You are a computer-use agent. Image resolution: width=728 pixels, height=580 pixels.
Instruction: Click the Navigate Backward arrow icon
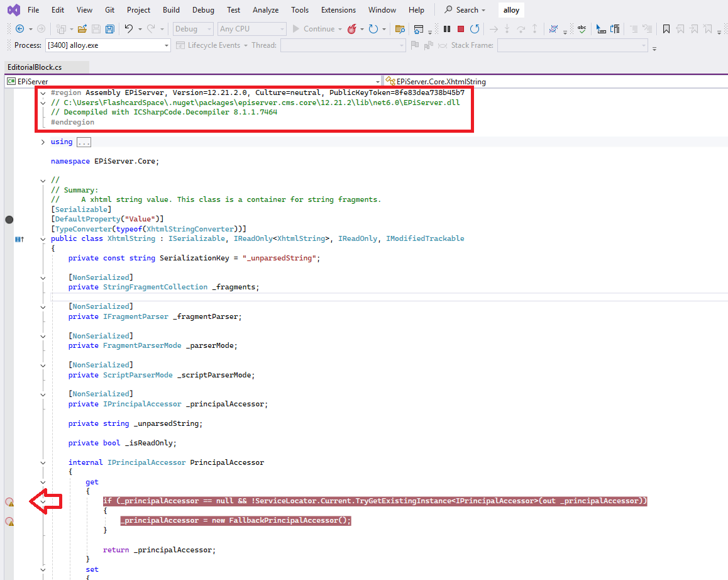point(20,29)
